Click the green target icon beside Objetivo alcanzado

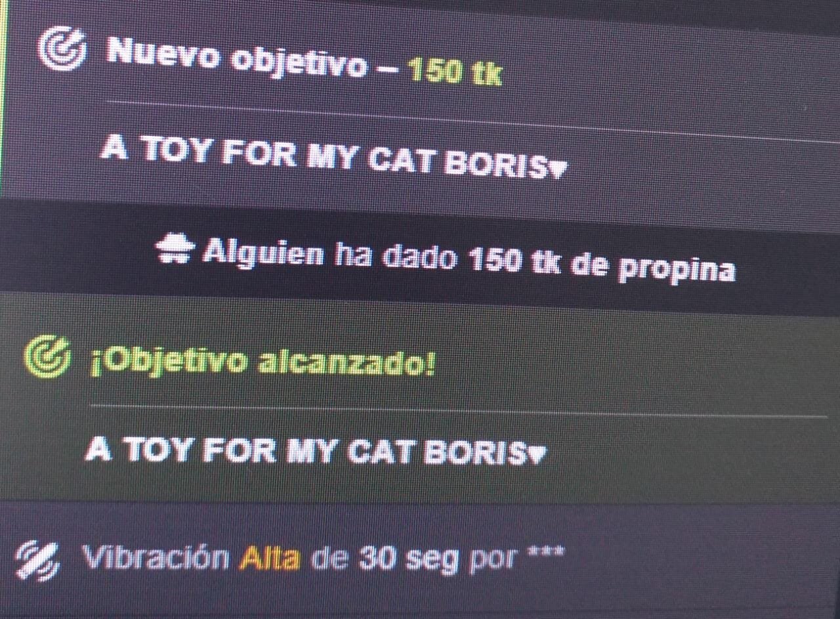[x=46, y=358]
